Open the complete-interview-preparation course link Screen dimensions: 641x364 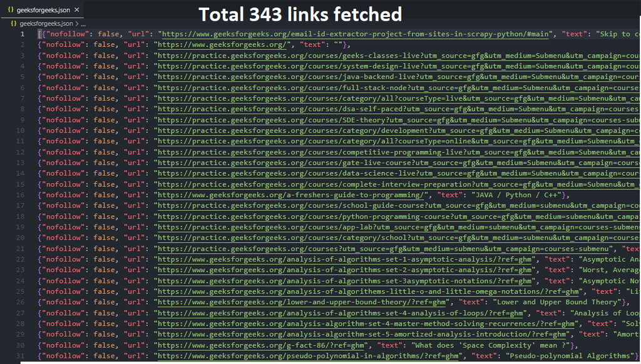point(399,185)
